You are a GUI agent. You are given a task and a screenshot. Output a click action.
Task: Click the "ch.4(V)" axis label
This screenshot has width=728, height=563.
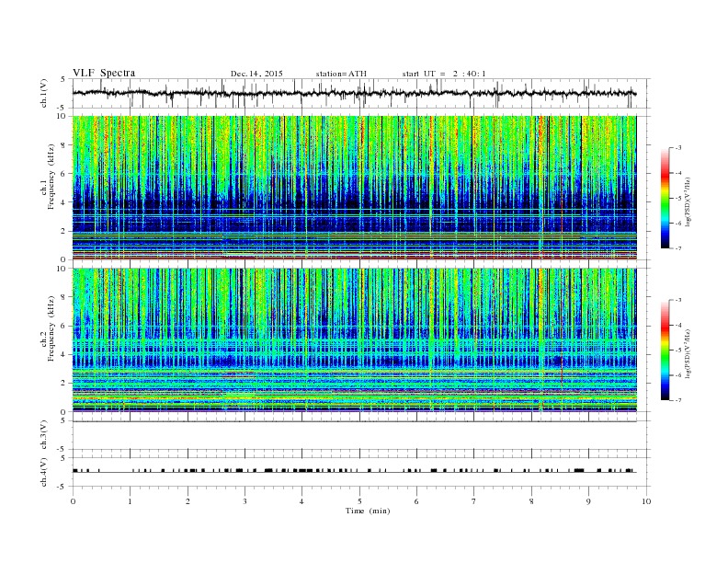(44, 472)
